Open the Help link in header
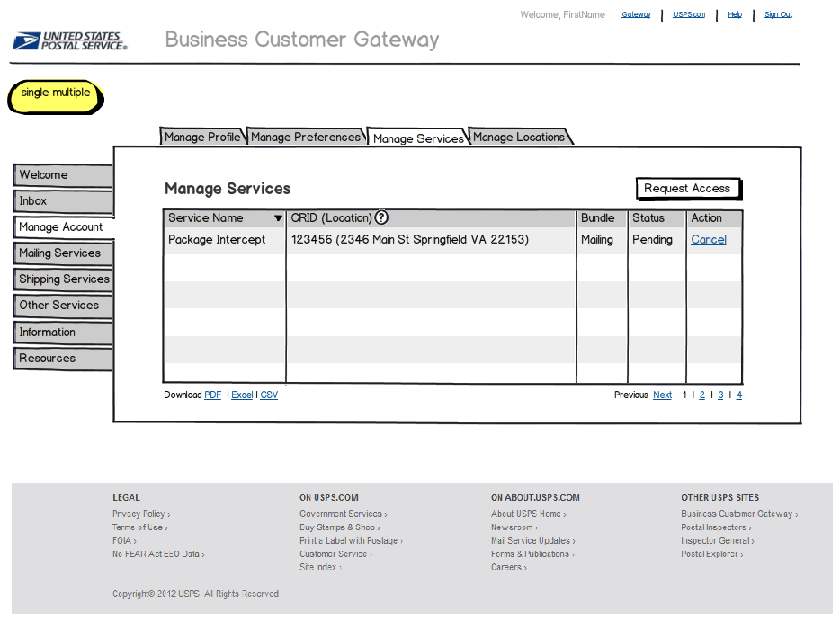840x621 pixels. point(735,14)
